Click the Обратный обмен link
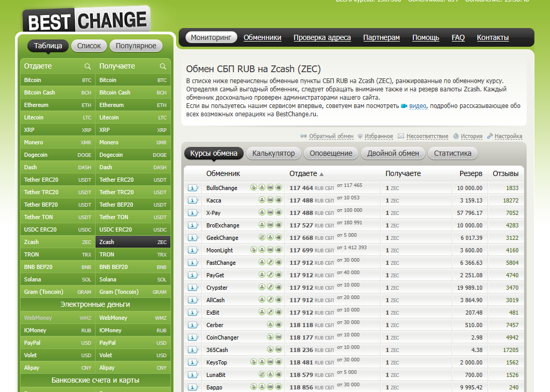Viewport: 550px width, 392px height. pyautogui.click(x=331, y=136)
